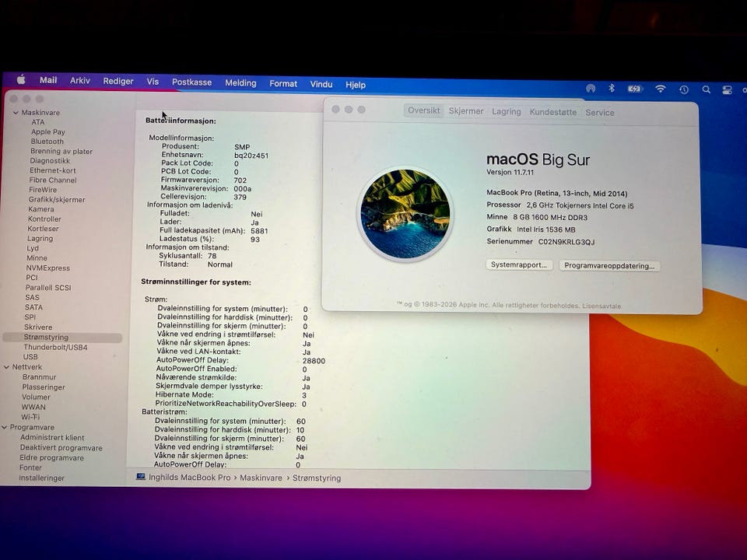Open the Vindu menu
Viewport: 747px width, 560px height.
pos(321,84)
